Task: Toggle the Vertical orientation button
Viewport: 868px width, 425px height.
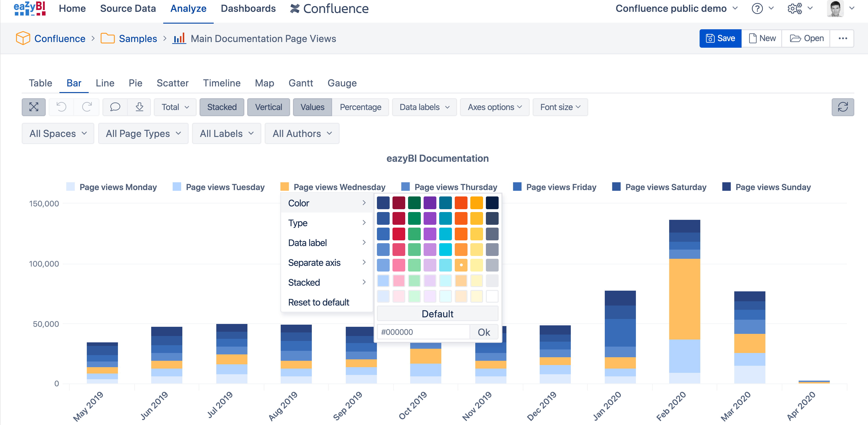Action: (x=268, y=107)
